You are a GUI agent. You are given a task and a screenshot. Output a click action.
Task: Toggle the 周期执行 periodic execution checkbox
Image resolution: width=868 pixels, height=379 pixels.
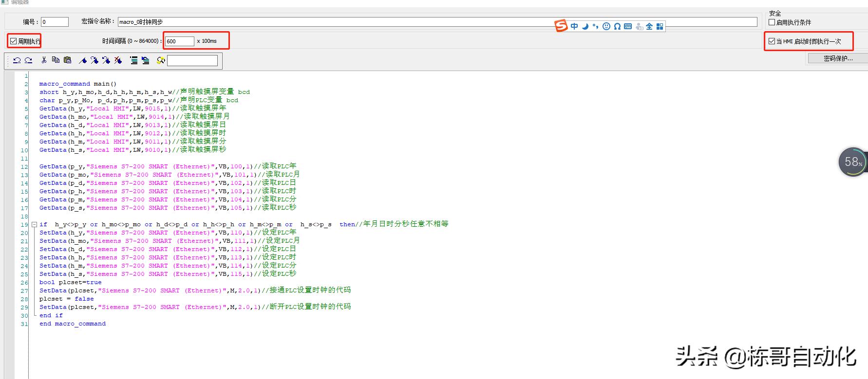point(14,41)
